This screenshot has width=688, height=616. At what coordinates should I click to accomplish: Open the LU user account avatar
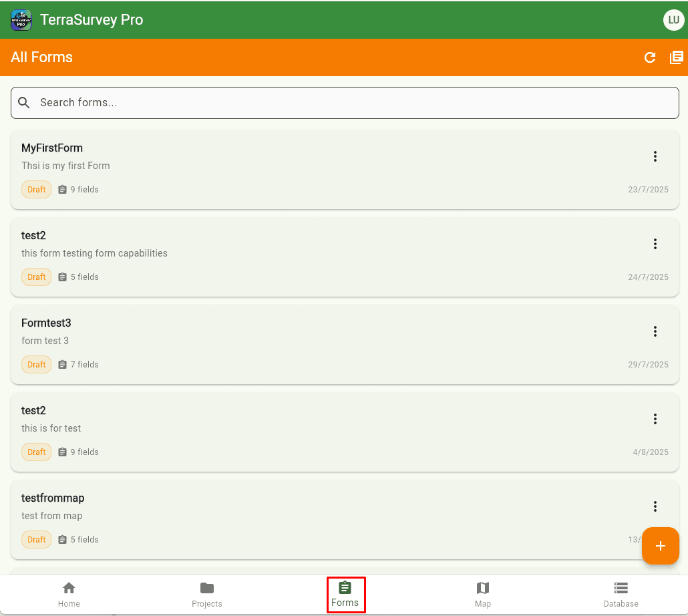click(673, 19)
